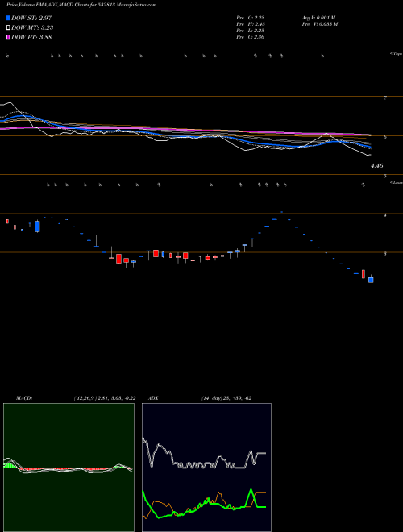Click the red candlestick just before the last candle
The image size is (403, 532).
(364, 274)
